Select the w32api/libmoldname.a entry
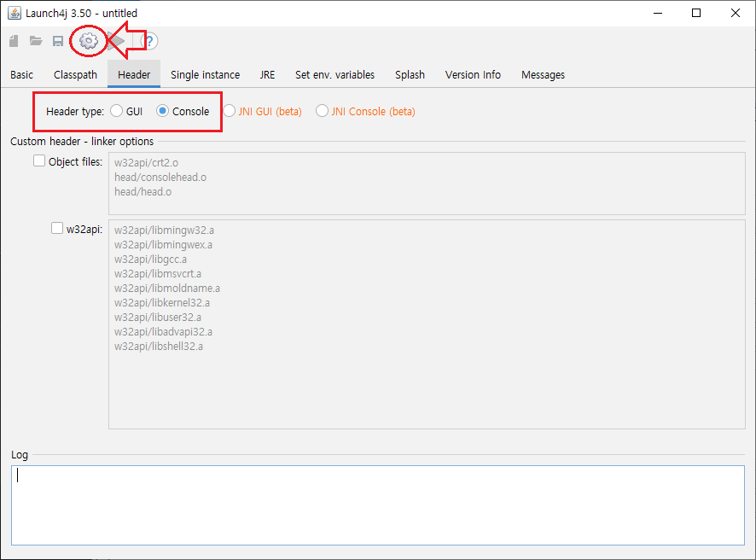Screen dimensions: 756x560 tap(167, 289)
